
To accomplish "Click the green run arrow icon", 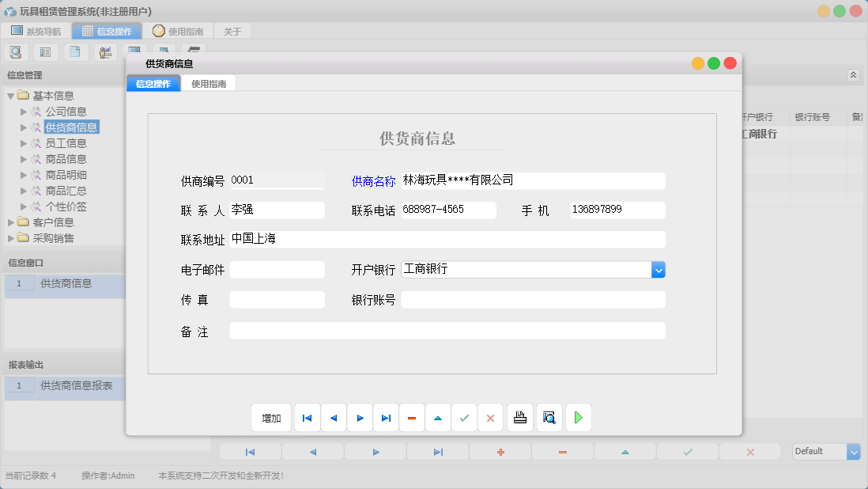I will click(578, 417).
